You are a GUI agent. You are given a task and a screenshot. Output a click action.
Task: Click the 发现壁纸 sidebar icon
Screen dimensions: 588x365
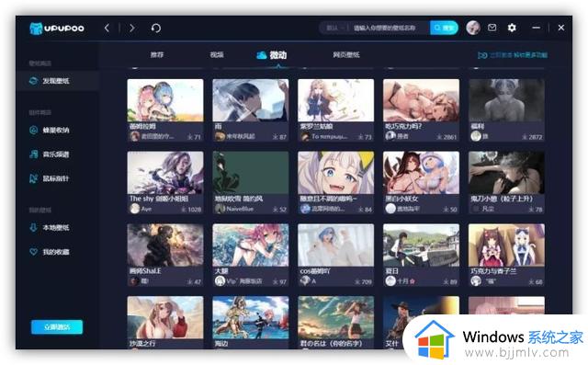coord(33,81)
